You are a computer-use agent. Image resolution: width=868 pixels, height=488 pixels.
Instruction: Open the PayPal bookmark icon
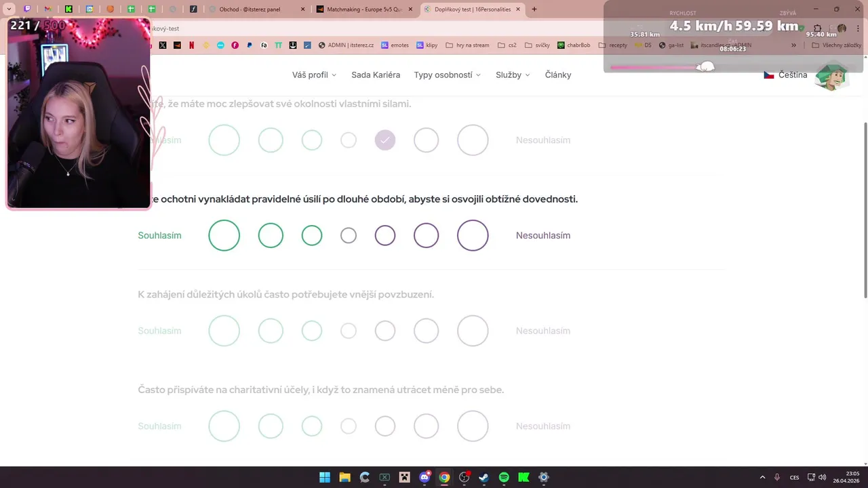pyautogui.click(x=250, y=45)
